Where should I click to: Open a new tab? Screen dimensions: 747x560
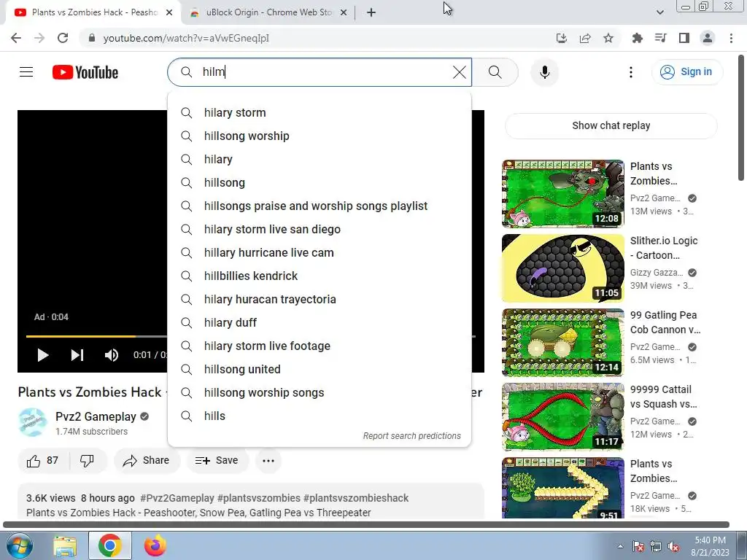point(371,12)
